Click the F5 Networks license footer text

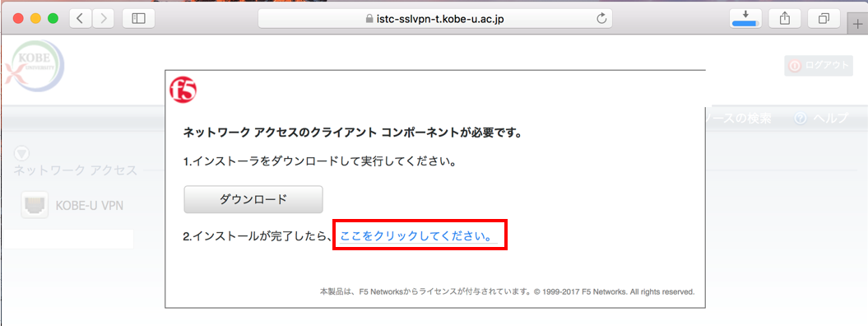pyautogui.click(x=507, y=291)
